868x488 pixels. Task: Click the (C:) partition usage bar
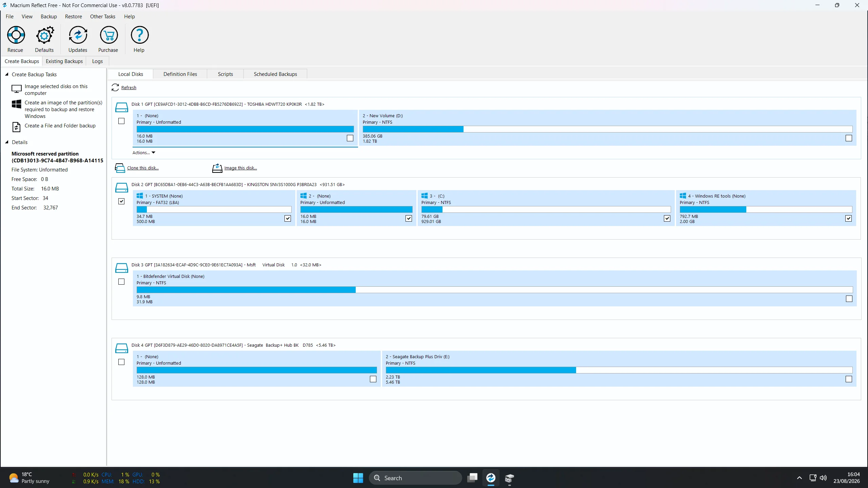546,209
